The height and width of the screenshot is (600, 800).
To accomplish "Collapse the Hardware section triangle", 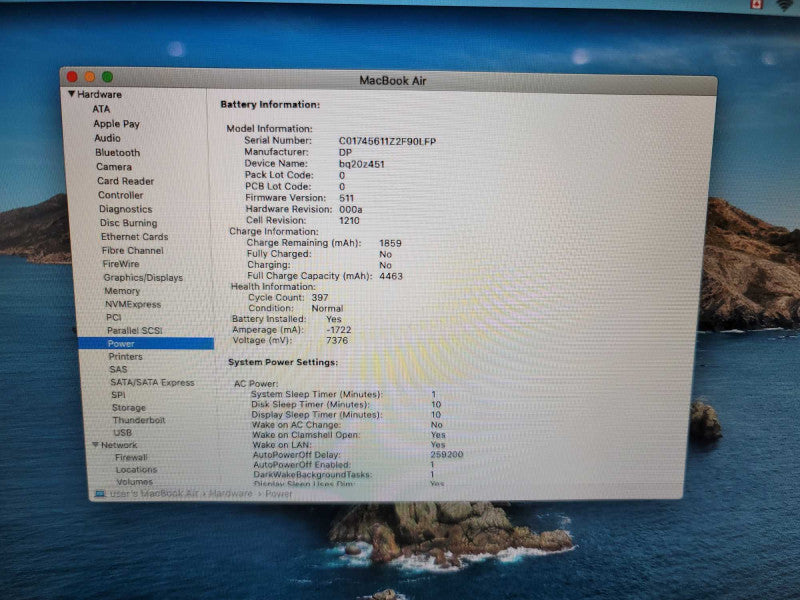I will [x=72, y=94].
